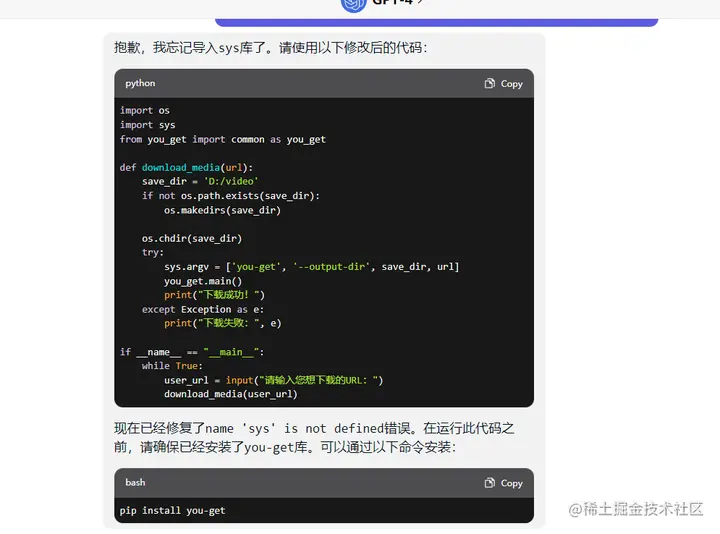Screen dimensions: 720x534
Task: Click the sentence starting '抱歉，我忘记导入sys库了'
Action: [270, 48]
